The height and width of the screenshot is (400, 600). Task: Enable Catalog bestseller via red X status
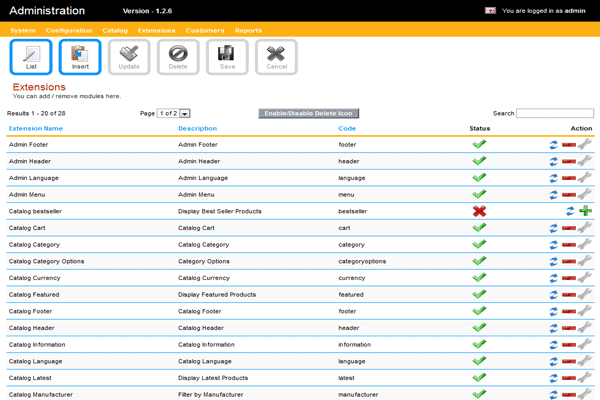click(x=479, y=211)
